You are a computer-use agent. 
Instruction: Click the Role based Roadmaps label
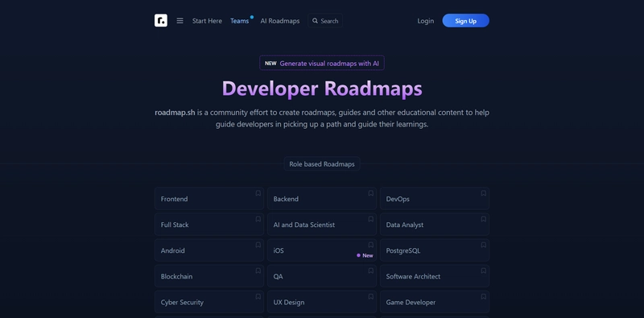click(x=322, y=164)
